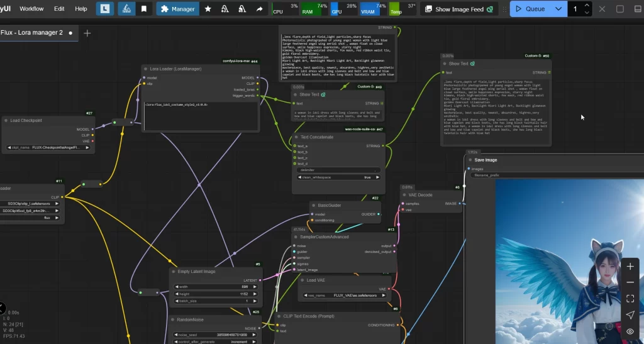This screenshot has height=344, width=644.
Task: Increase width value in Empty Latent Image
Action: tap(254, 286)
